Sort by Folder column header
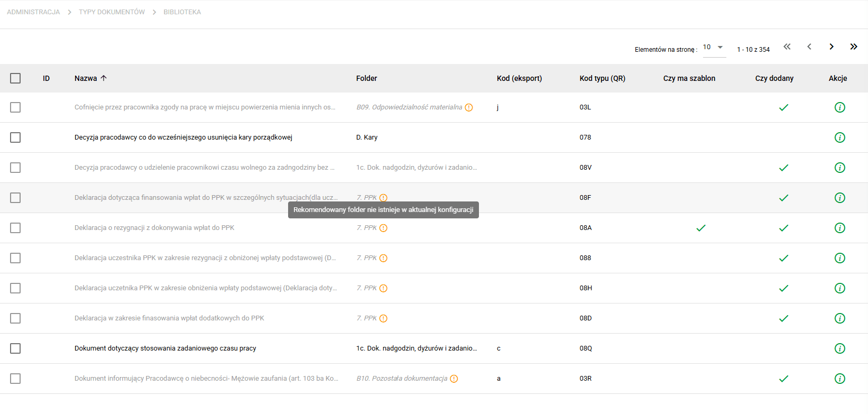Screen dimensions: 868x414 366,78
